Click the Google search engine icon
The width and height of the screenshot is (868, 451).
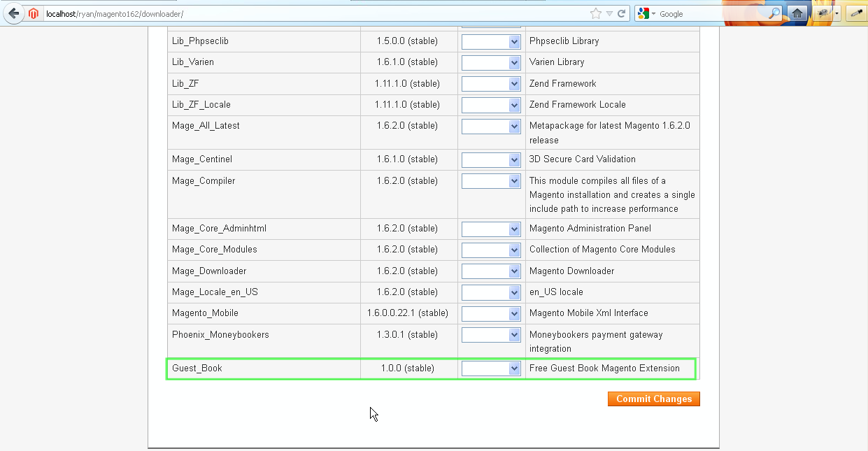pos(643,13)
